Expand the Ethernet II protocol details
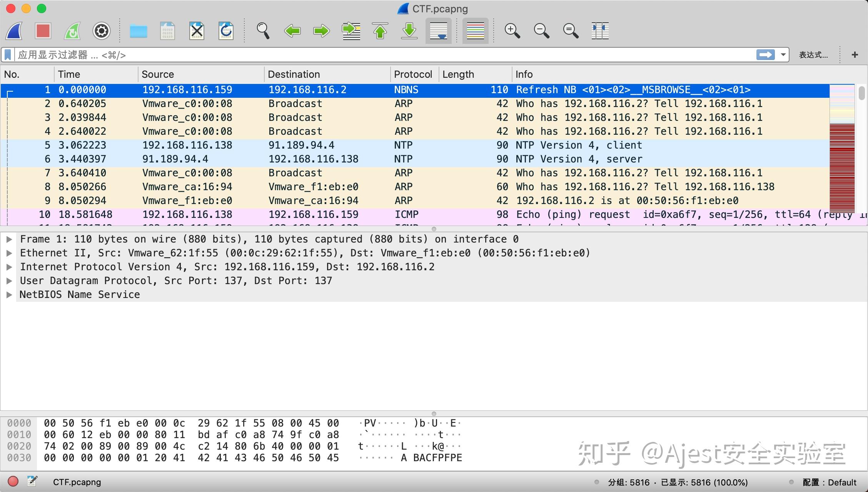Screen dimensions: 868x492 [x=9, y=253]
